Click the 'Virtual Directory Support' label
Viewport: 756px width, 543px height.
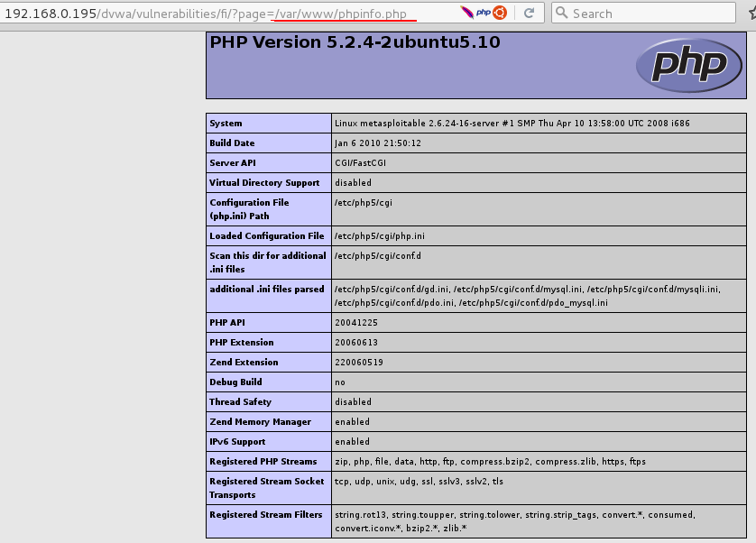tap(264, 182)
